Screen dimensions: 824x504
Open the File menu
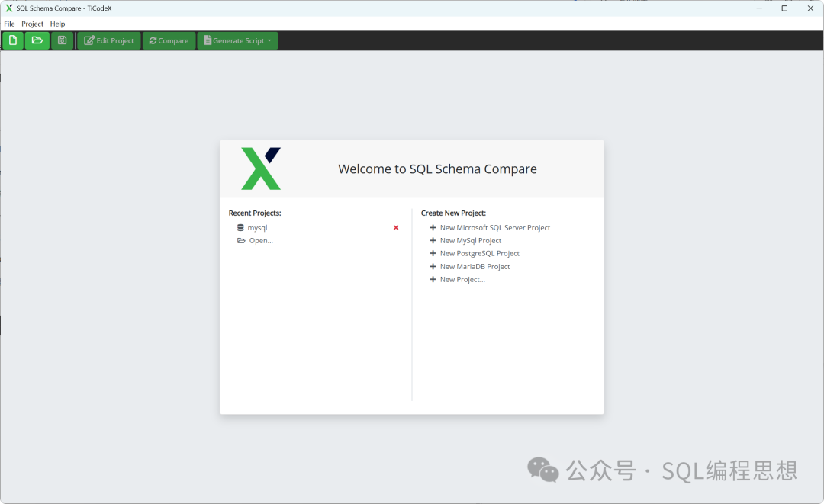point(9,24)
